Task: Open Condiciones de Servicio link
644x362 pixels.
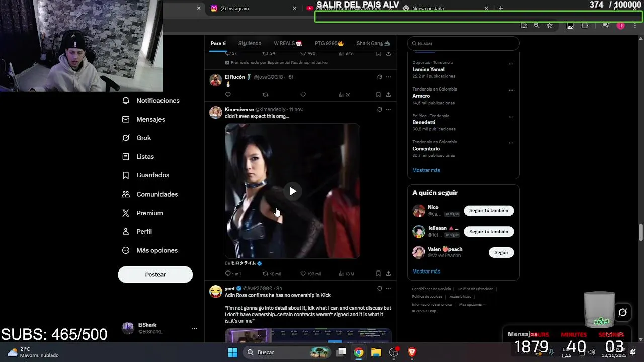Action: 431,289
